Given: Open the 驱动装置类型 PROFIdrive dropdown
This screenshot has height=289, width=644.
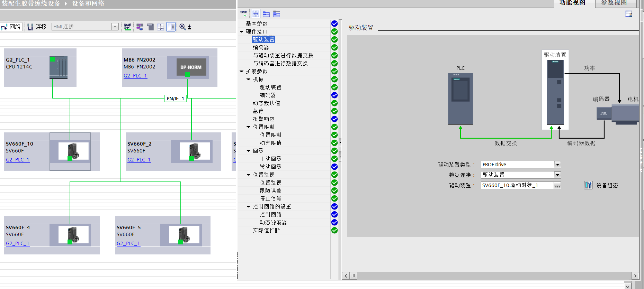Looking at the screenshot, I should (x=557, y=165).
